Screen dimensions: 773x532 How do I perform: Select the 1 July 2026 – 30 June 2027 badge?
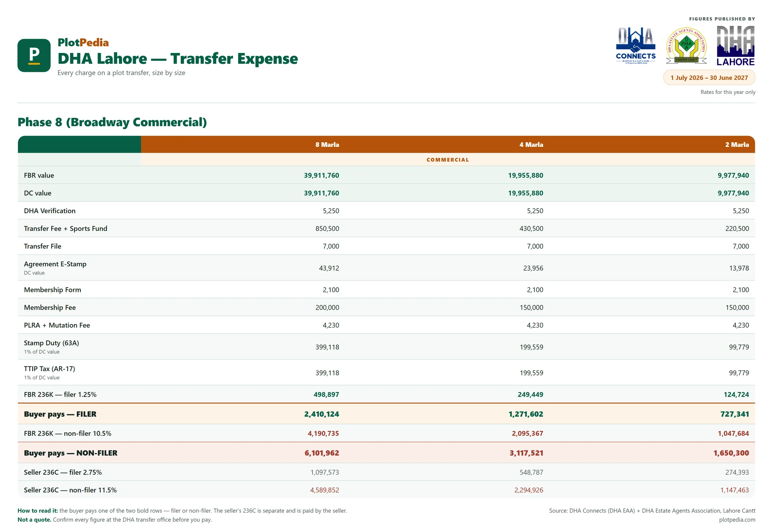709,78
